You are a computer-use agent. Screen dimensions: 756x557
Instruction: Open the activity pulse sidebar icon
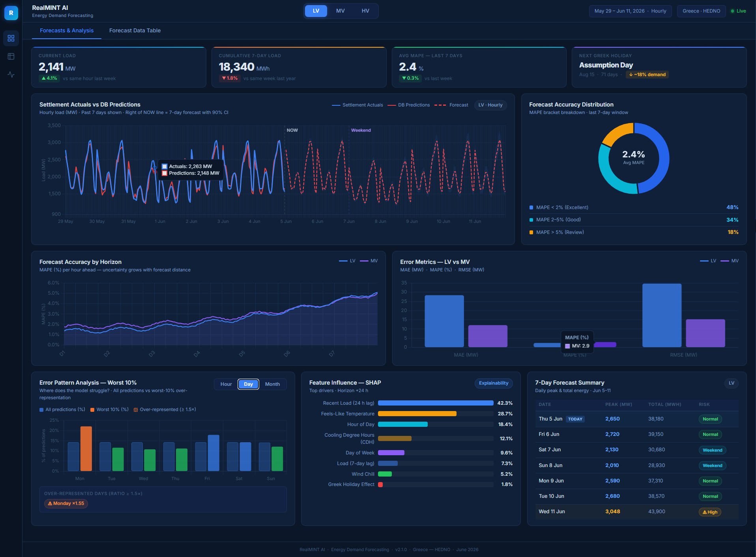(x=11, y=75)
